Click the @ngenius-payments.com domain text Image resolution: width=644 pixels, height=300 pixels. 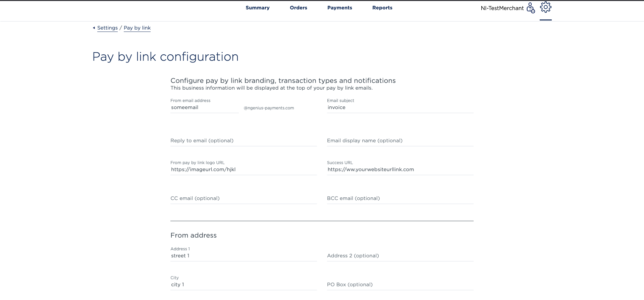[x=269, y=108]
